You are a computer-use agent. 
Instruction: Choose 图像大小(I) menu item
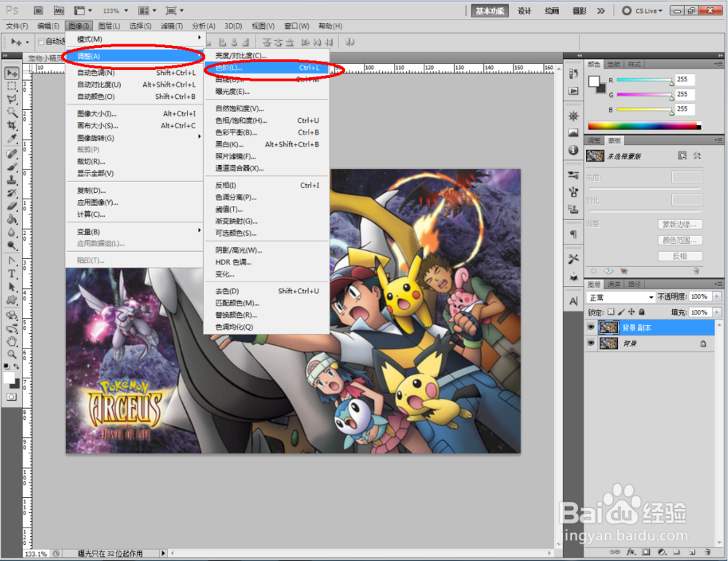point(135,114)
